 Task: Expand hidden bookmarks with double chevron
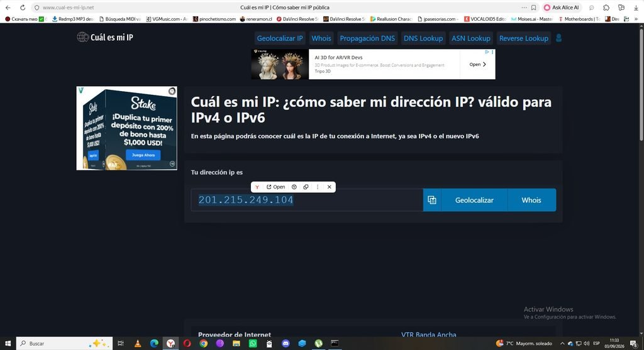pos(636,19)
